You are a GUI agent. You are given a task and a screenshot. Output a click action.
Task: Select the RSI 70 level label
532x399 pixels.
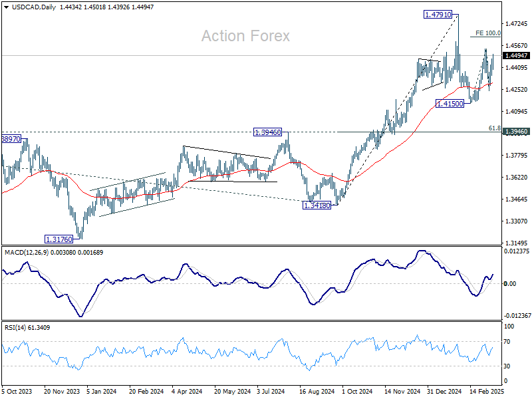(507, 342)
